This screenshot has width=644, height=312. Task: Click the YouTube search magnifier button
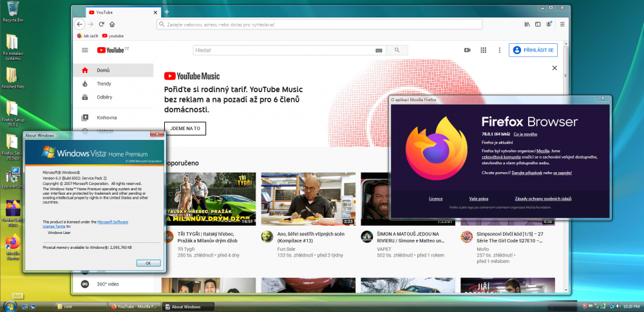pos(397,50)
